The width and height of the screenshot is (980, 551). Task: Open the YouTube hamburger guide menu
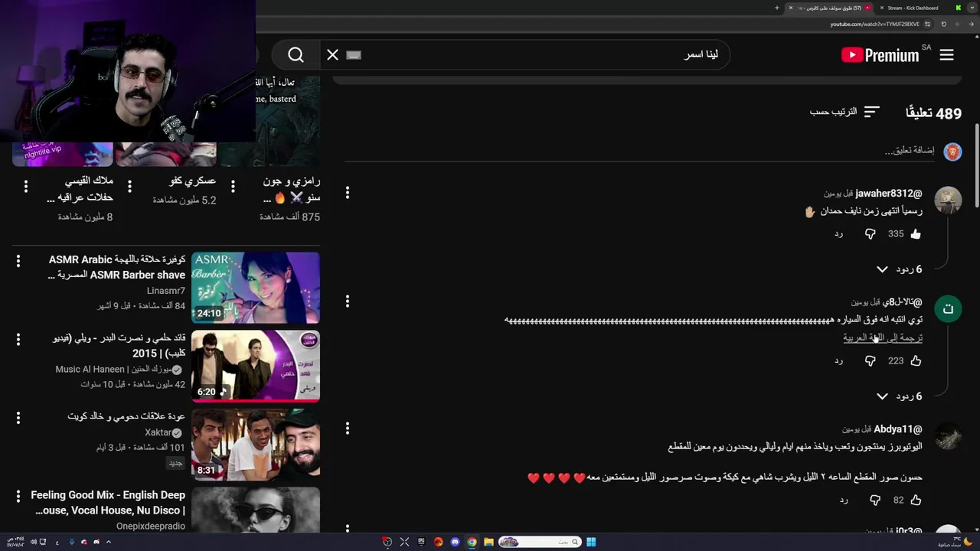(946, 55)
